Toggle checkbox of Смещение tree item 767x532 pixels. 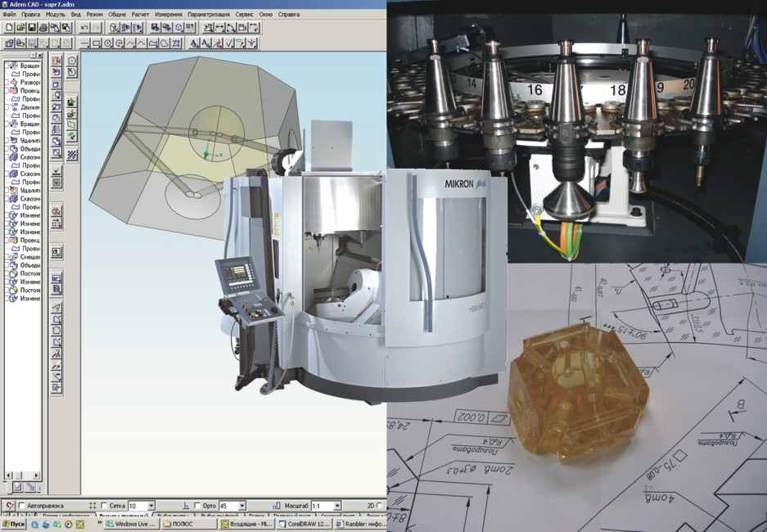[7, 257]
